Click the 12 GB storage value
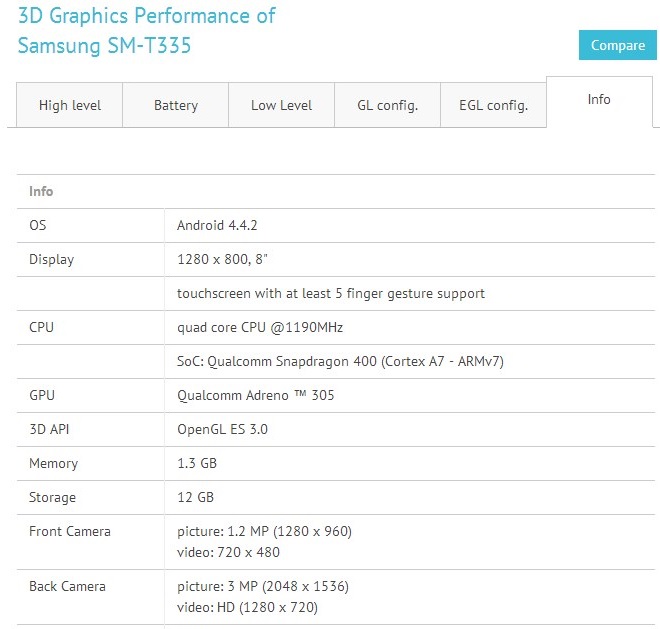Screen dimensions: 660x629 tap(195, 497)
